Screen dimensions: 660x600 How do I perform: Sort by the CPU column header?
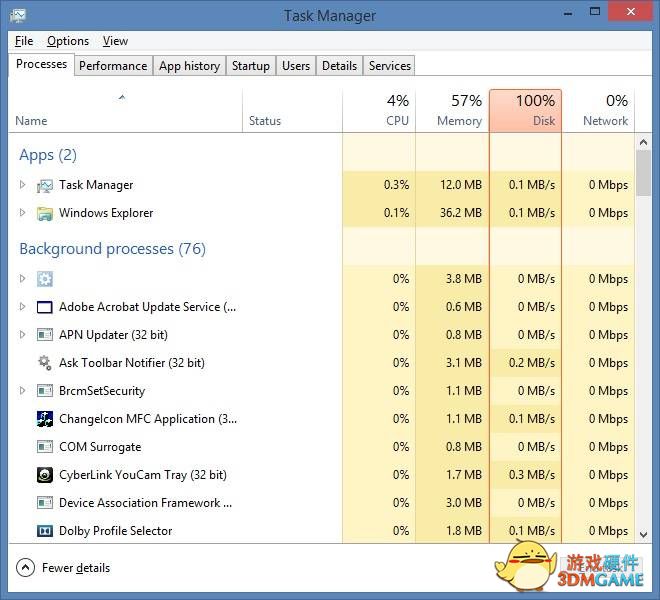click(379, 111)
